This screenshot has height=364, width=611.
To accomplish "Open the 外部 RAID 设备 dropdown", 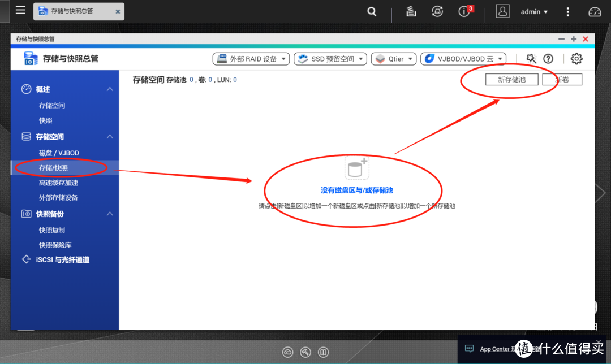I will [x=251, y=58].
